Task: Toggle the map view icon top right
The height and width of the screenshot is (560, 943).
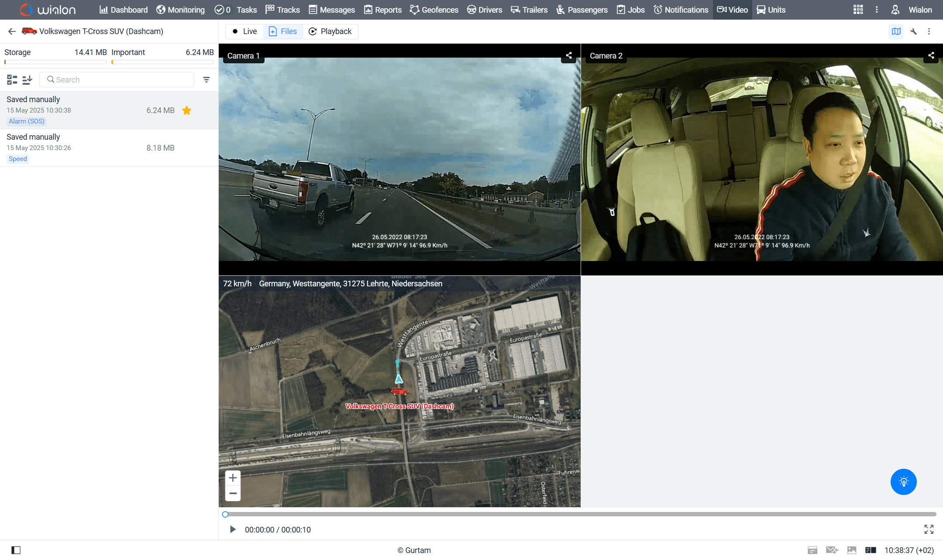Action: (896, 31)
